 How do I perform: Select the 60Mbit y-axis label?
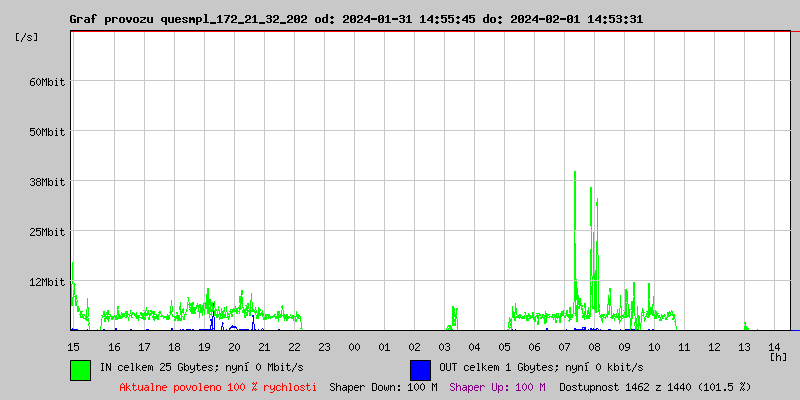46,82
